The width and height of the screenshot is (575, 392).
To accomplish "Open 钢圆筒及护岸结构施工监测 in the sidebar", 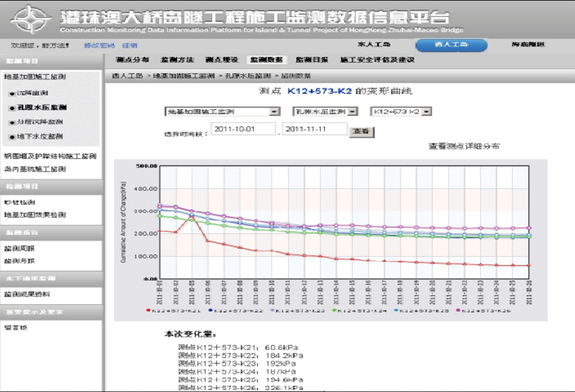I will [50, 156].
